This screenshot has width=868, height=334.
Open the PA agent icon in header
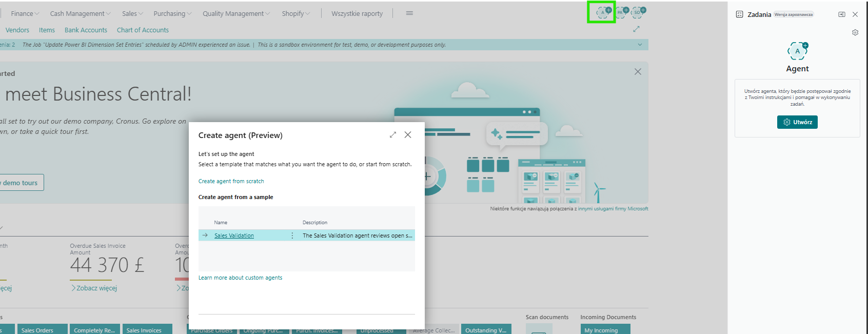pyautogui.click(x=621, y=12)
